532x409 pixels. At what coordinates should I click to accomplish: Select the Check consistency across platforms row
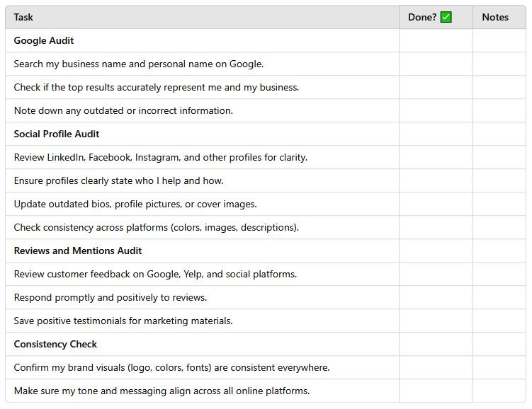(x=202, y=227)
